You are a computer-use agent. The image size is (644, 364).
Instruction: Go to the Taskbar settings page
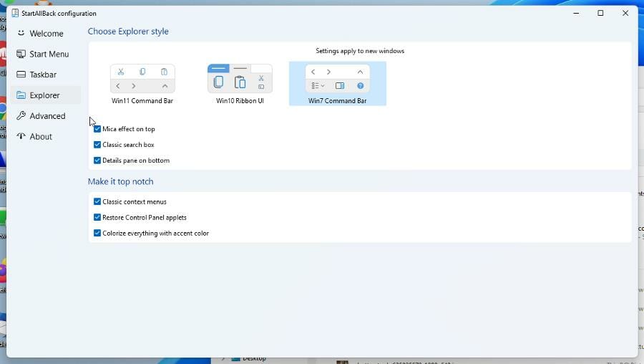(46, 75)
